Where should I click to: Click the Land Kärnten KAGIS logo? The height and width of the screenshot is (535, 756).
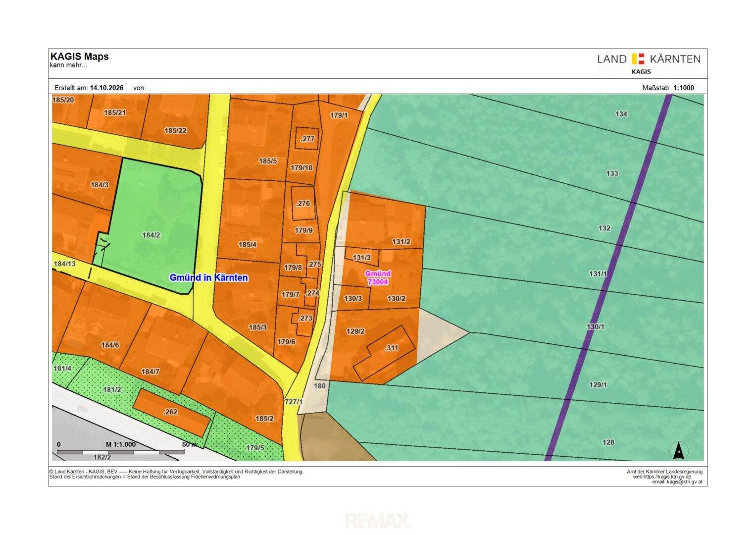[649, 63]
